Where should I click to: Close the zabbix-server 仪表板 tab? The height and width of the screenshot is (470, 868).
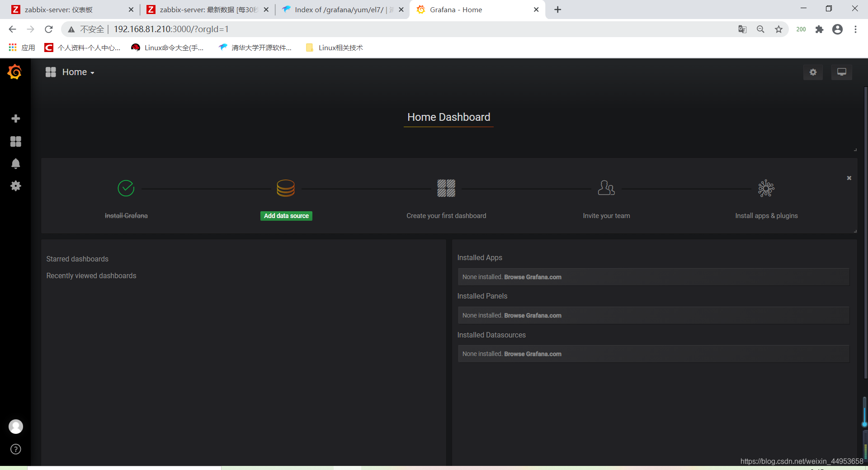coord(131,9)
